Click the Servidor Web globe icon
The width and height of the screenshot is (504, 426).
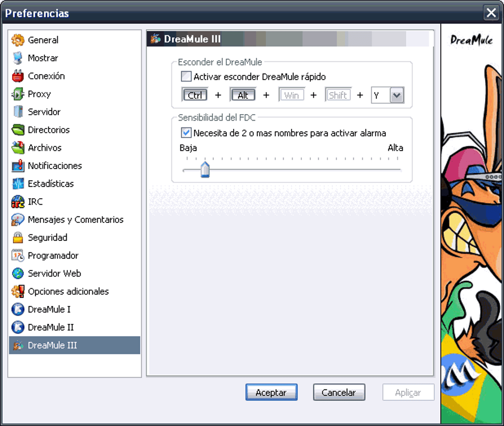click(x=18, y=273)
